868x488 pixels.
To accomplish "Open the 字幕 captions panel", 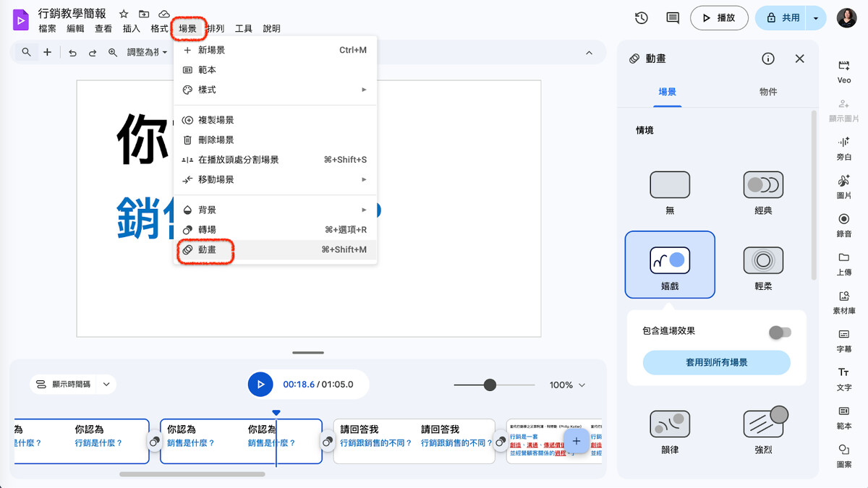I will (x=843, y=341).
